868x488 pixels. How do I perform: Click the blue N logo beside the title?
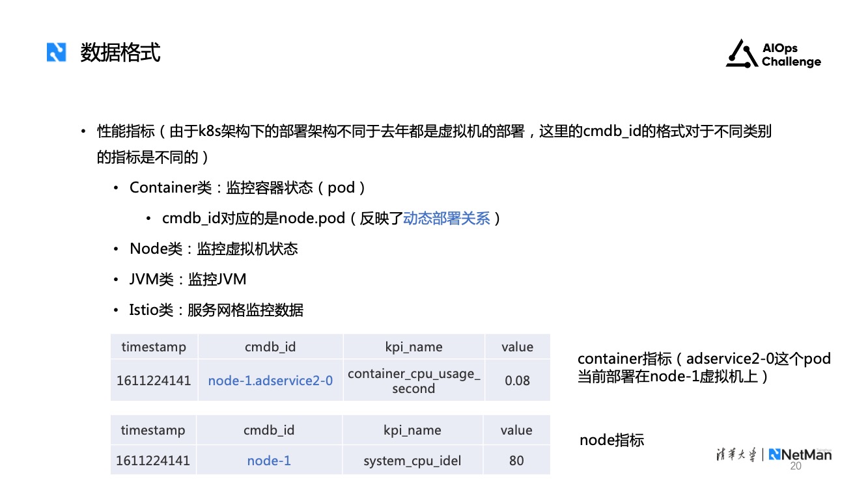point(57,52)
